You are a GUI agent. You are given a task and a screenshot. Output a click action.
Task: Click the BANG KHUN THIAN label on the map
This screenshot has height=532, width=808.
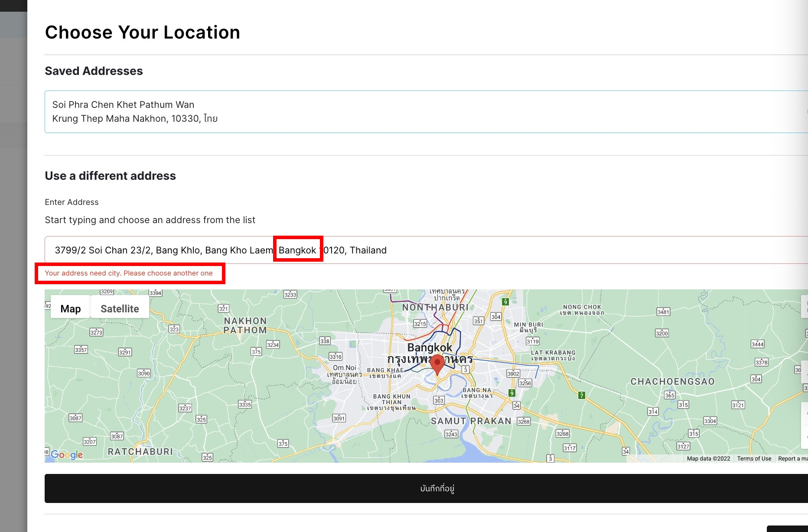[x=391, y=402]
